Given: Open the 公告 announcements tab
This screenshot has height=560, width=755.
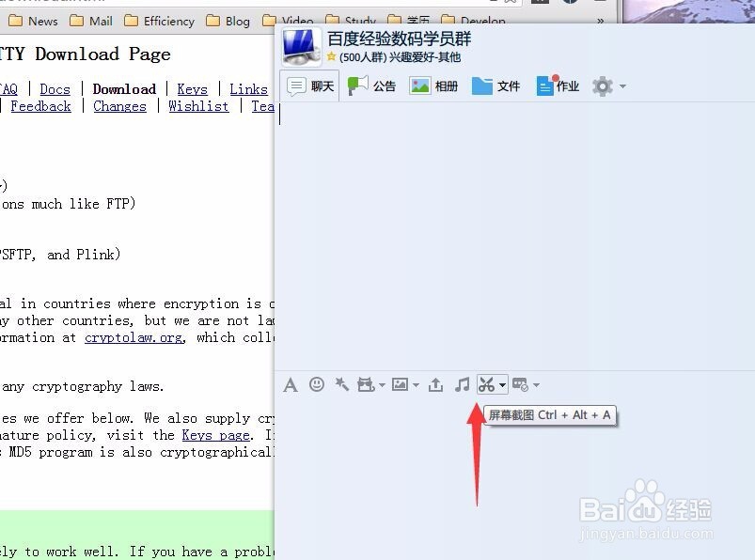Looking at the screenshot, I should [x=371, y=86].
